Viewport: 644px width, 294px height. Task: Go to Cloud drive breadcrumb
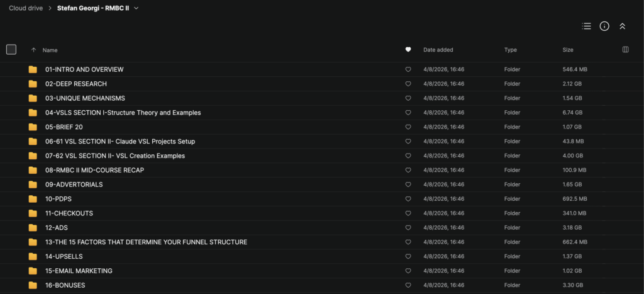tap(26, 8)
